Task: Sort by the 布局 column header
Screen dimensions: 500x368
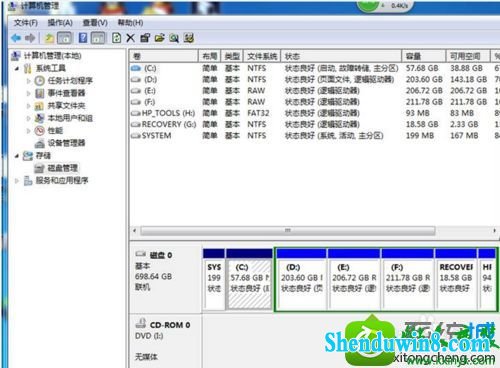Action: tap(210, 56)
